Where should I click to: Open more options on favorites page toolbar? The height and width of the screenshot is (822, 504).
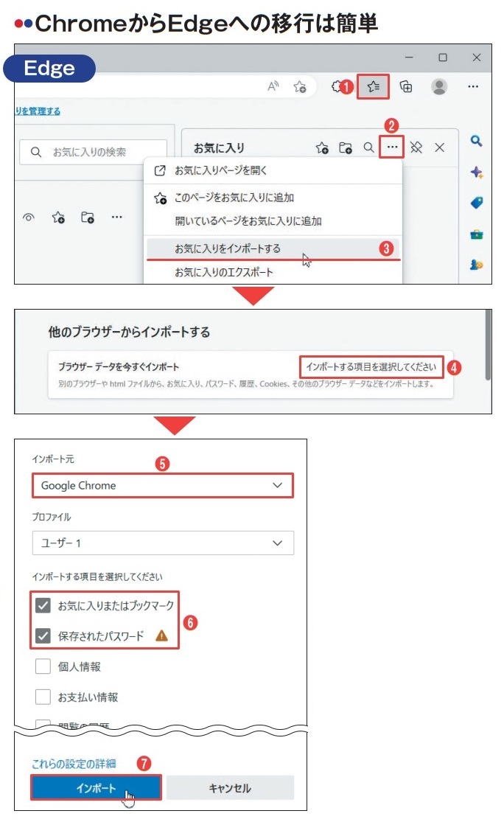pyautogui.click(x=117, y=217)
